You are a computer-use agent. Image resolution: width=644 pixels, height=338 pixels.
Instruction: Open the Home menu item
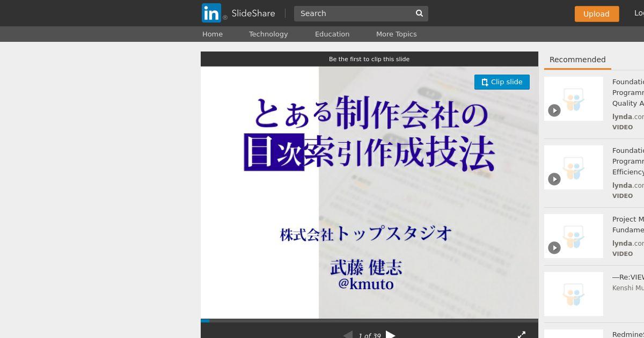point(213,34)
